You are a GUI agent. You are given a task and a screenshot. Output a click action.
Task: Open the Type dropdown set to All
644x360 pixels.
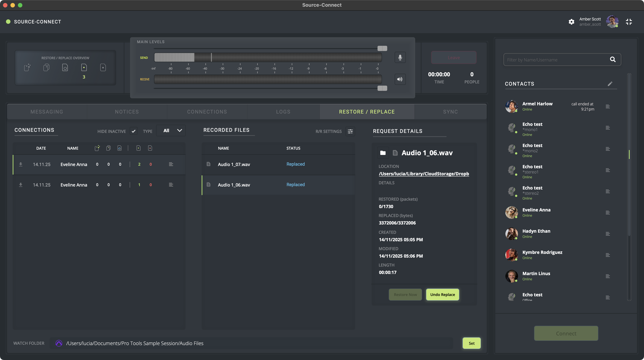[x=171, y=130]
